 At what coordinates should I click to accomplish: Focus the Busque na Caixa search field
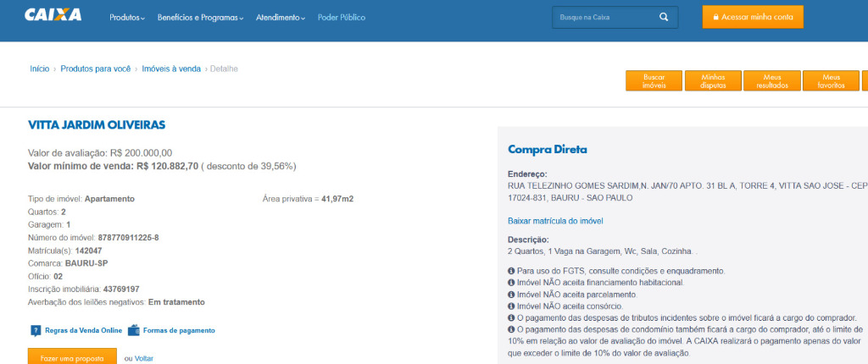click(x=605, y=18)
